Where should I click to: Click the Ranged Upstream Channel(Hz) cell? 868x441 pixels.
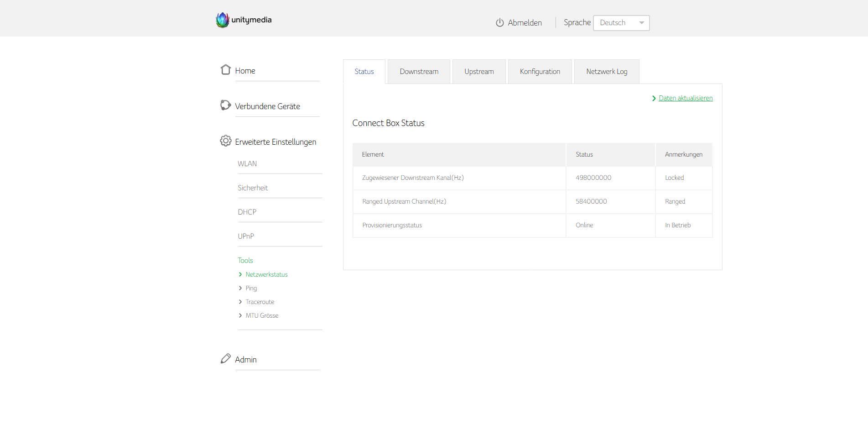[x=459, y=202]
